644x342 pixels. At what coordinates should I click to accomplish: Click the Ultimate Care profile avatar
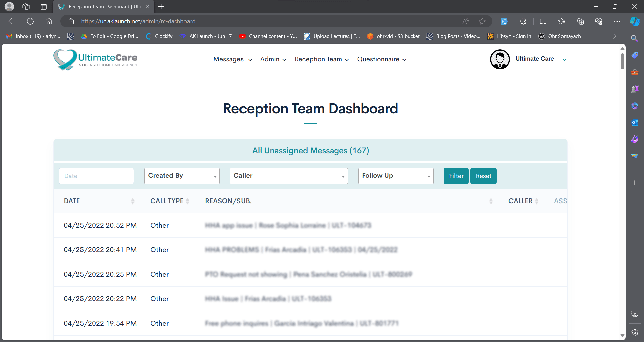(500, 59)
